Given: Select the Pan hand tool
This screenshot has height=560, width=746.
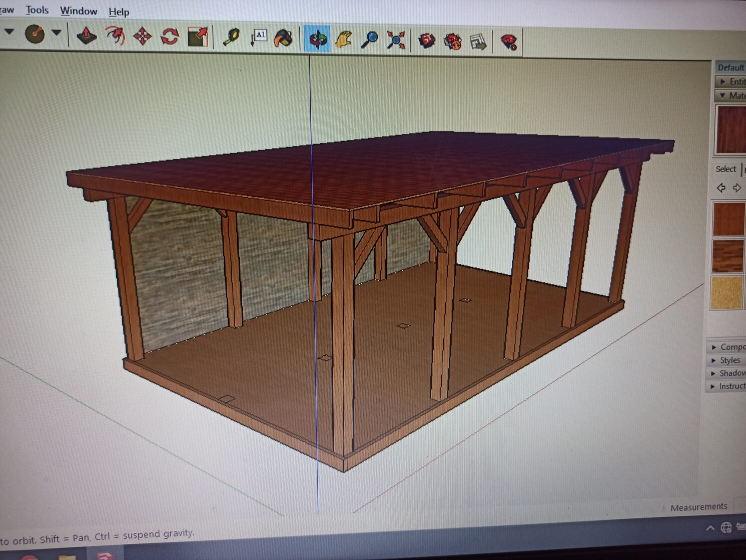Looking at the screenshot, I should pyautogui.click(x=344, y=39).
